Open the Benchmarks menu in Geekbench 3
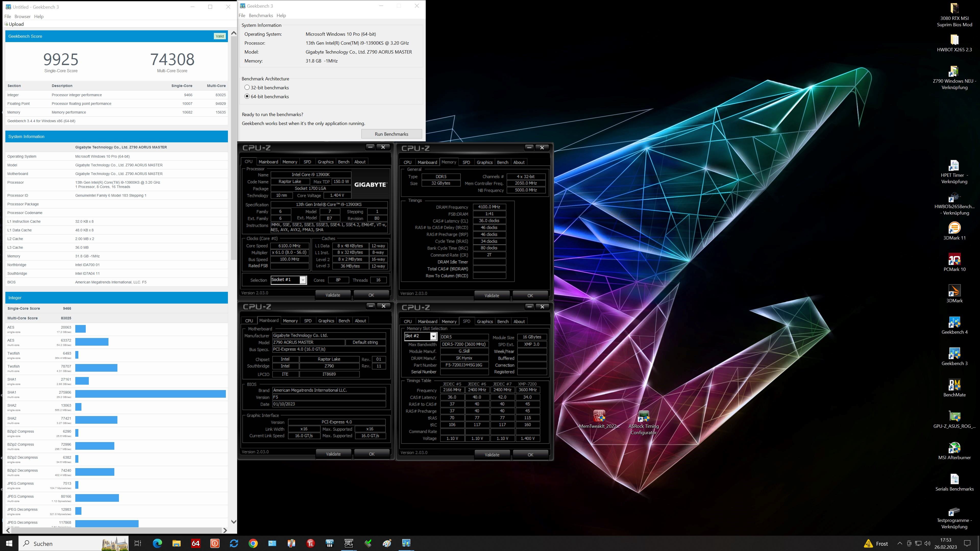Screen dimensions: 980x551 (261, 16)
